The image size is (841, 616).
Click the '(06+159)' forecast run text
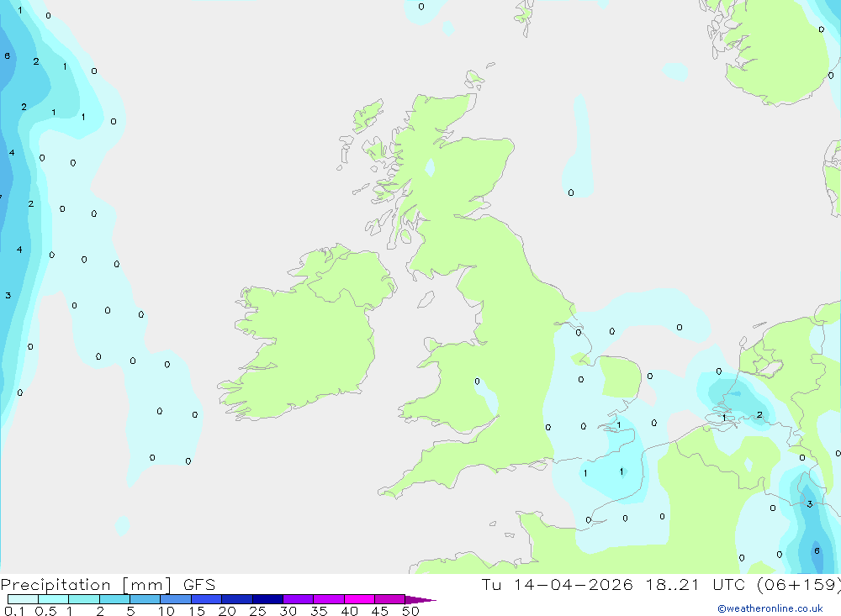(799, 585)
